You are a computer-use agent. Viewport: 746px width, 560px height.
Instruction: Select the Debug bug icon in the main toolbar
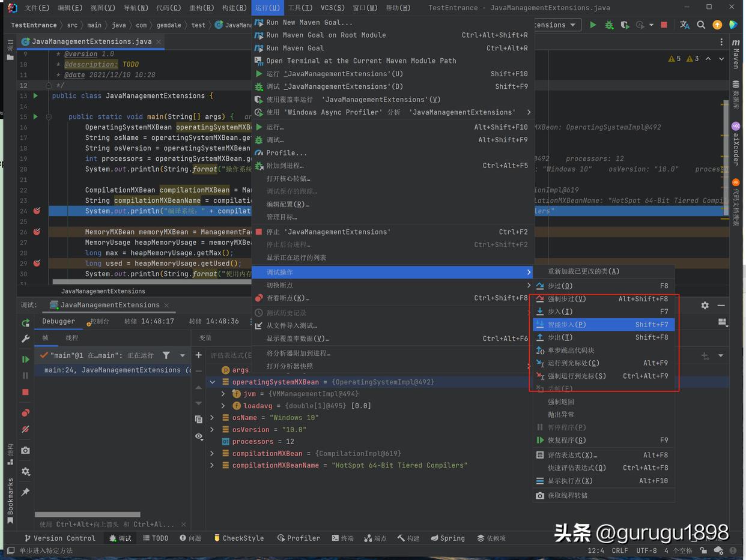pos(608,25)
